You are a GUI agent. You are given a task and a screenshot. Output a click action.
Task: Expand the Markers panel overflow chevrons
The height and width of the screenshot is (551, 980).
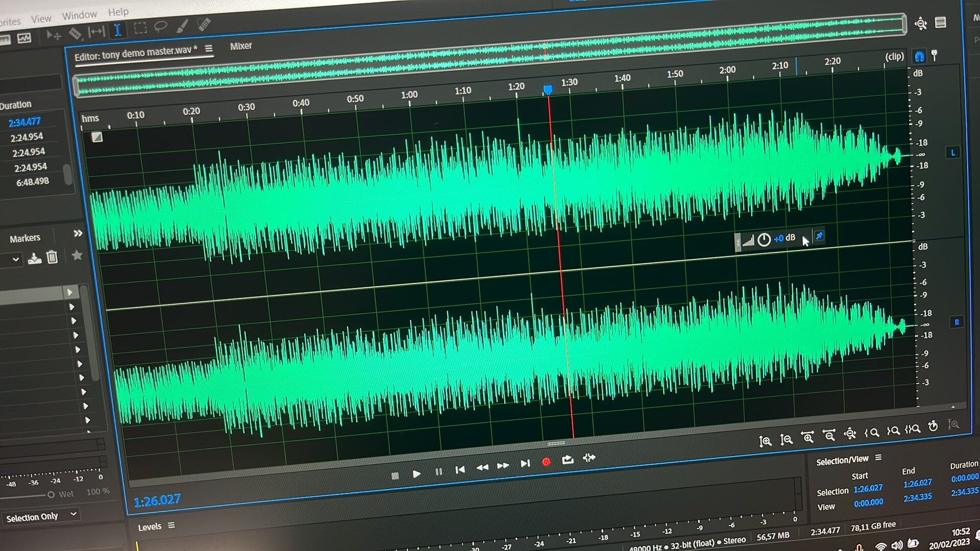point(78,234)
